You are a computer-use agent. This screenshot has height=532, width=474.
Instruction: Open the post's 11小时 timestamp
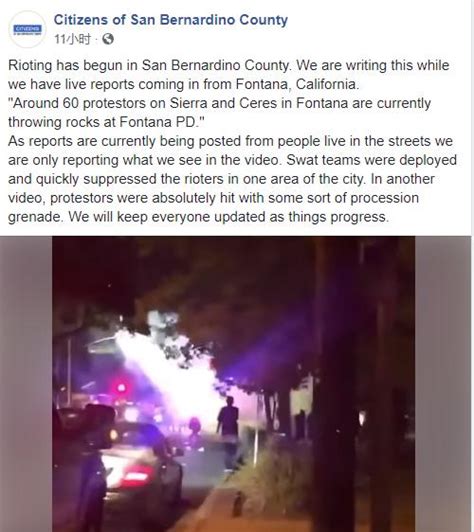73,39
